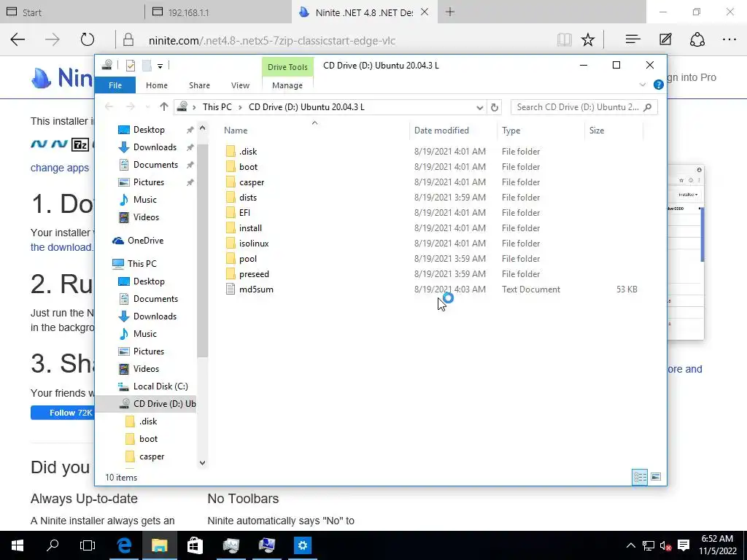Open the Manage ribbon tab
The image size is (747, 560).
point(287,85)
